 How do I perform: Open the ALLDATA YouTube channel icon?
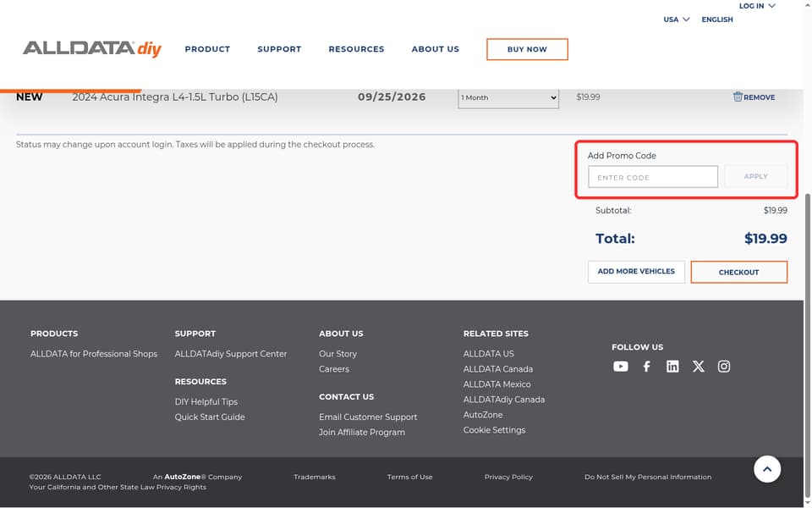[620, 367]
